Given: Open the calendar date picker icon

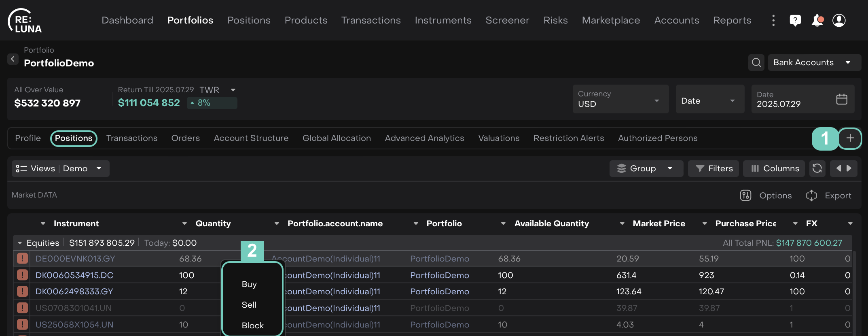Looking at the screenshot, I should [x=841, y=99].
